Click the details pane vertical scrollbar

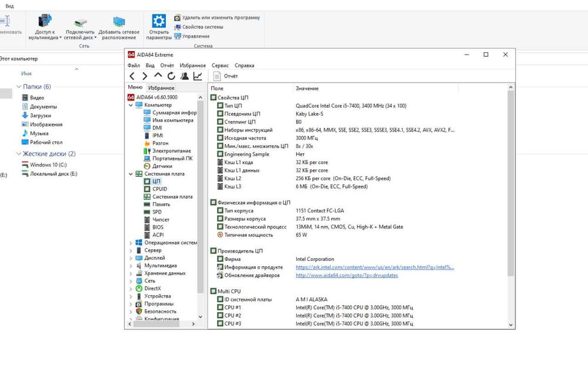[511, 183]
